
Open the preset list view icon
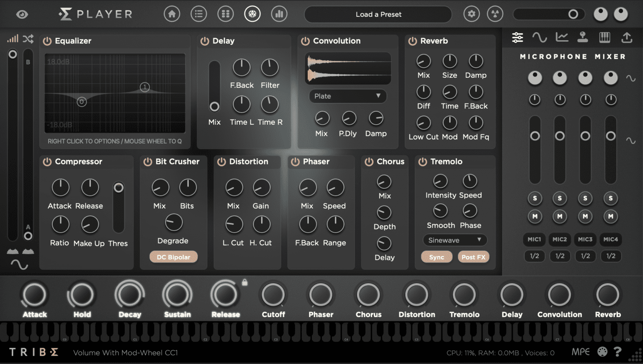coord(198,13)
